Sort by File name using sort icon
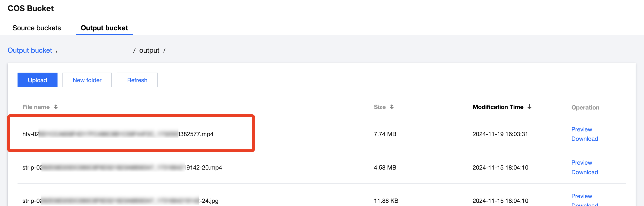The height and width of the screenshot is (206, 644). click(x=56, y=107)
